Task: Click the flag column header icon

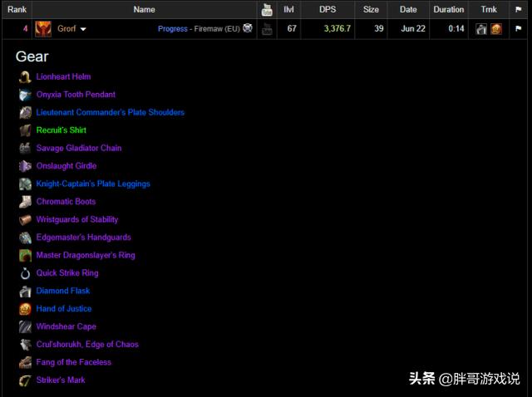Action: pyautogui.click(x=519, y=10)
